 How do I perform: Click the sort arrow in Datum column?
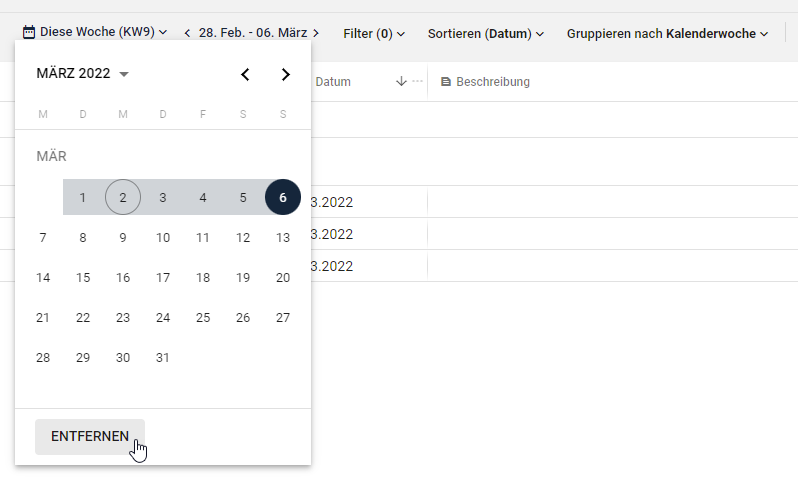pyautogui.click(x=401, y=81)
